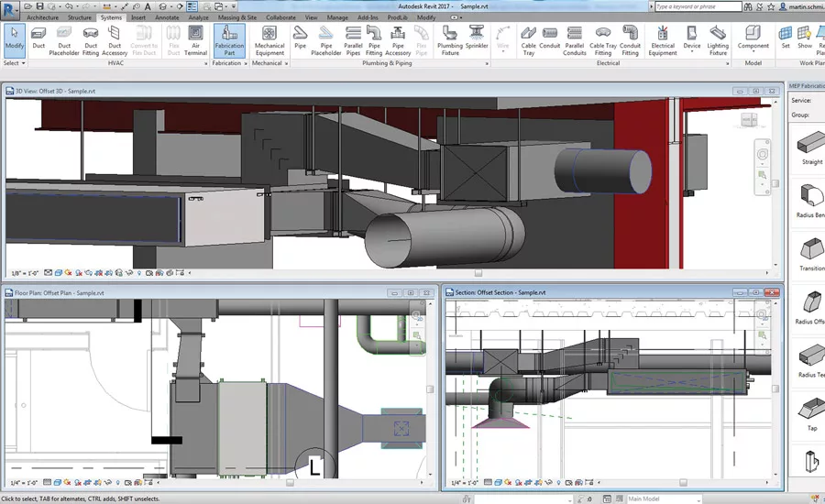
Task: Select the Cable Tray Fitting tool
Action: pos(603,40)
